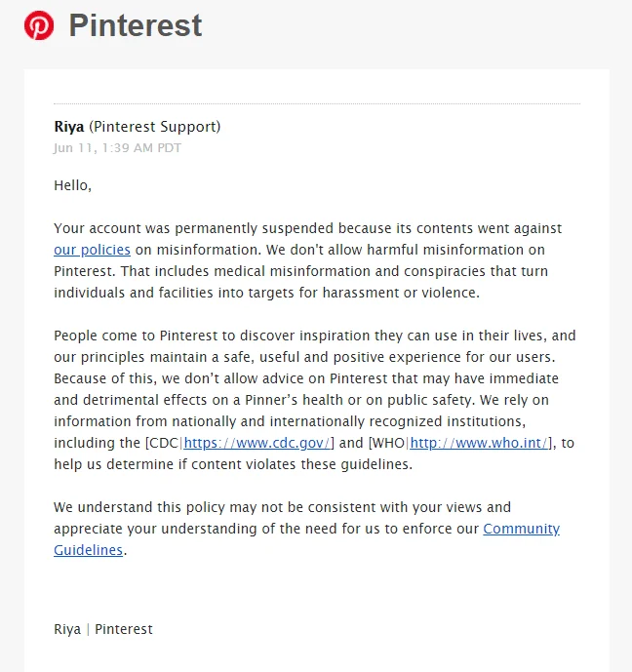632x672 pixels.
Task: Click the "Hello," greeting line
Action: (72, 185)
